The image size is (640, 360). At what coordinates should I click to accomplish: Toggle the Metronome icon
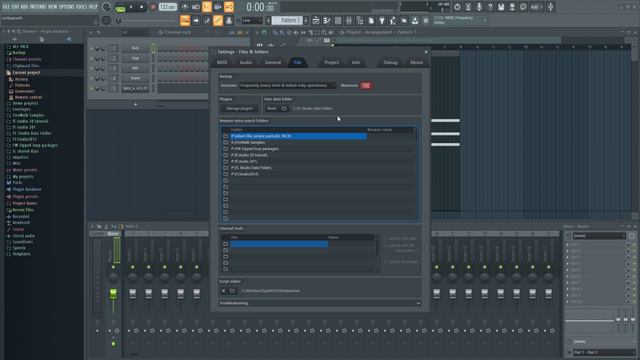tap(185, 7)
